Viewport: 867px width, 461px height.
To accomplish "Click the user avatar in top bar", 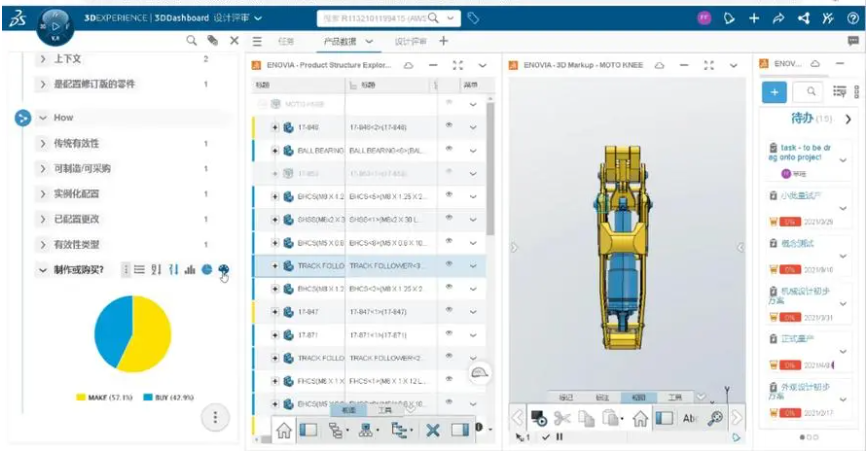I will coord(704,18).
